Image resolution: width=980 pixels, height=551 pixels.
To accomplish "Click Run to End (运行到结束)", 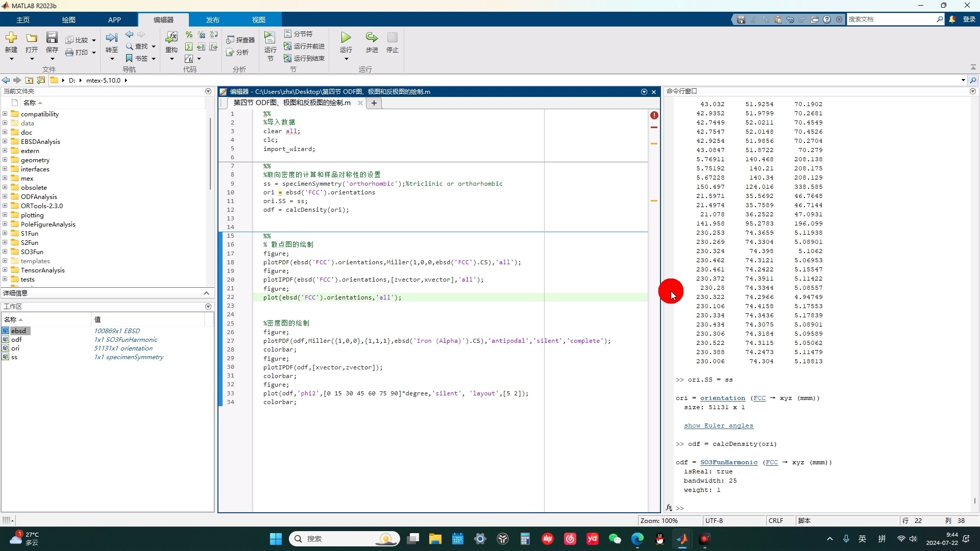I will point(305,58).
